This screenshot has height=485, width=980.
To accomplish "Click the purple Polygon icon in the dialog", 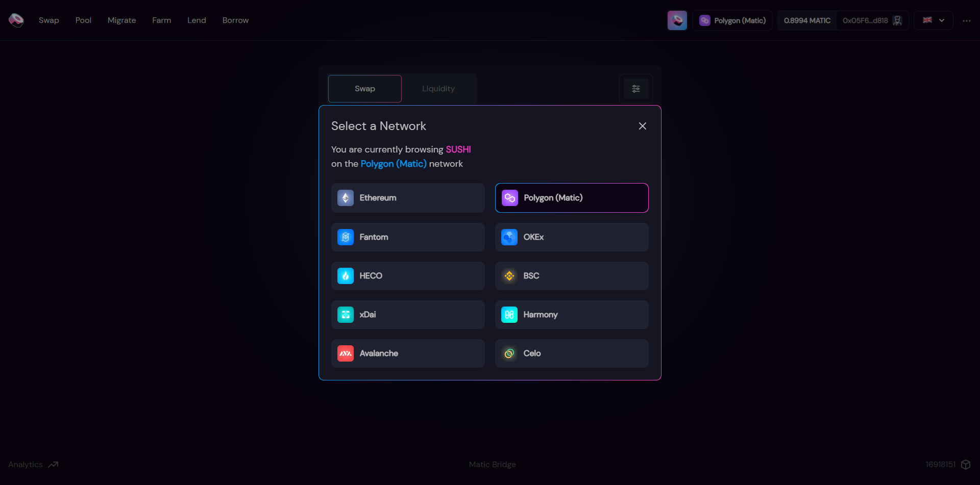I will click(510, 198).
